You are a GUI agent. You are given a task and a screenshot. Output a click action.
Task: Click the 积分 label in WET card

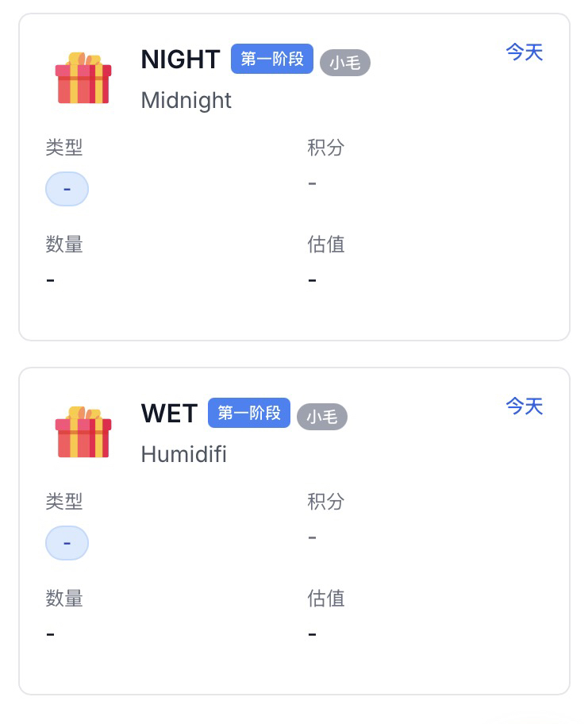[326, 502]
